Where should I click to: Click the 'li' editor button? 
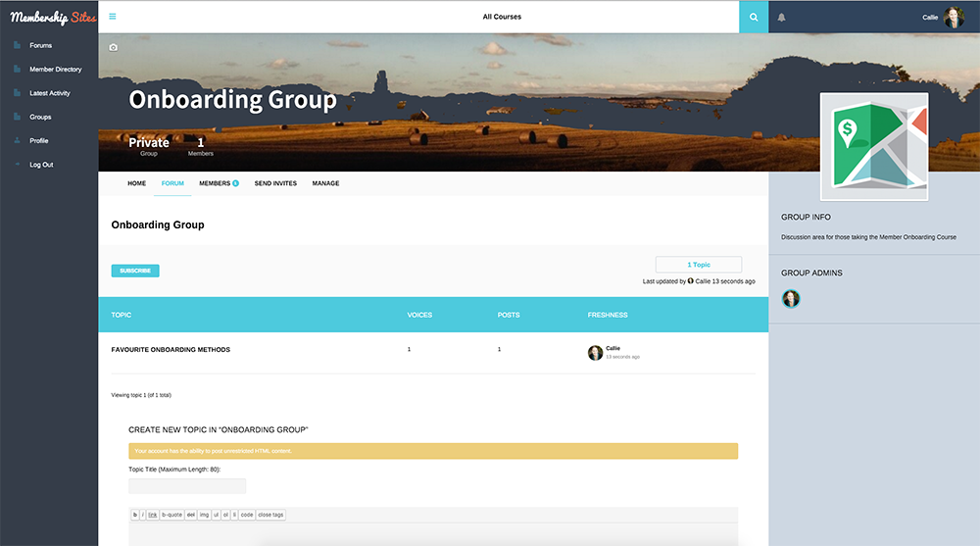coord(234,515)
